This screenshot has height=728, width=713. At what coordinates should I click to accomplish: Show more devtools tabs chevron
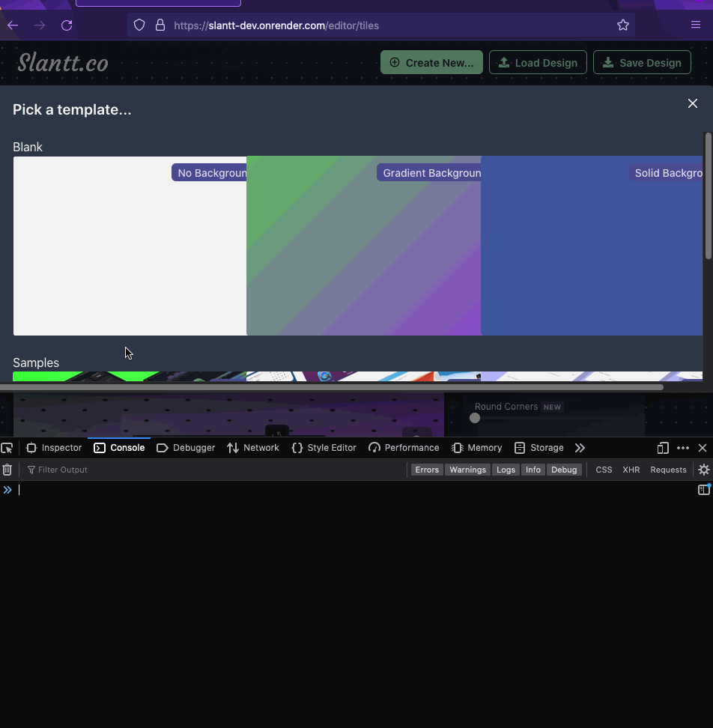click(x=580, y=448)
